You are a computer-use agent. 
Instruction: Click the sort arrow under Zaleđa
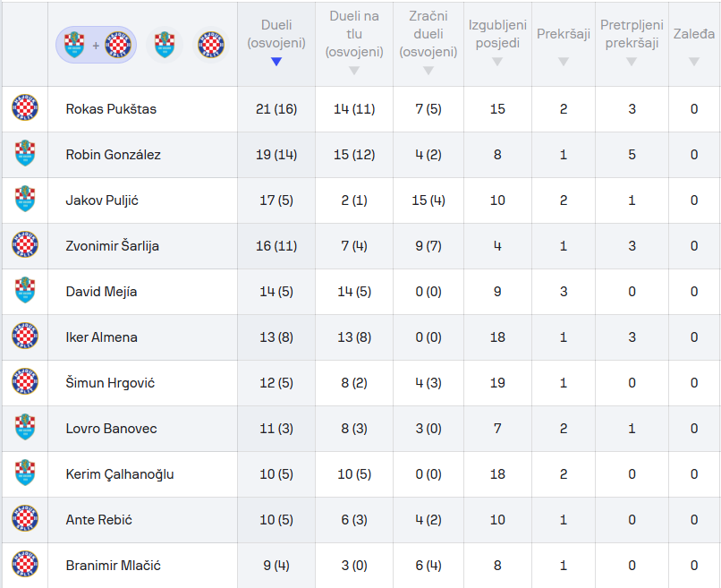(x=694, y=62)
